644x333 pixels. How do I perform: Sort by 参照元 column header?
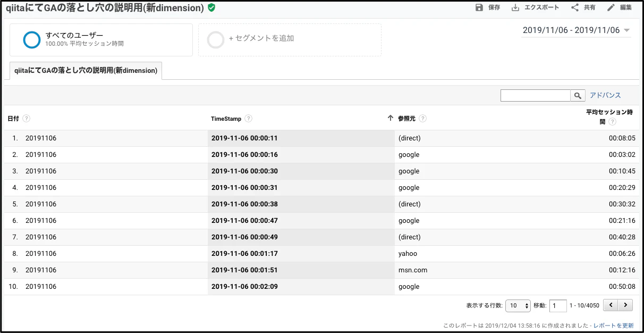(x=406, y=119)
